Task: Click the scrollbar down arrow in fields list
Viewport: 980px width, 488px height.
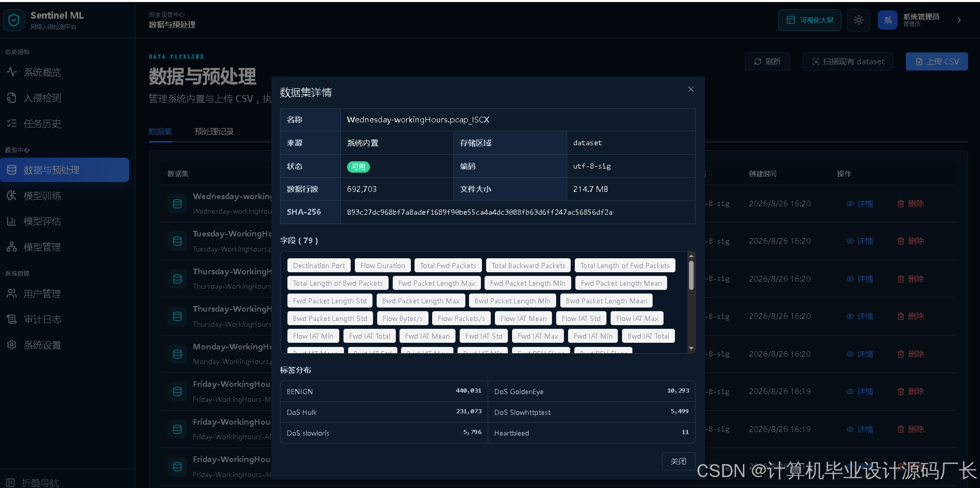Action: (691, 348)
